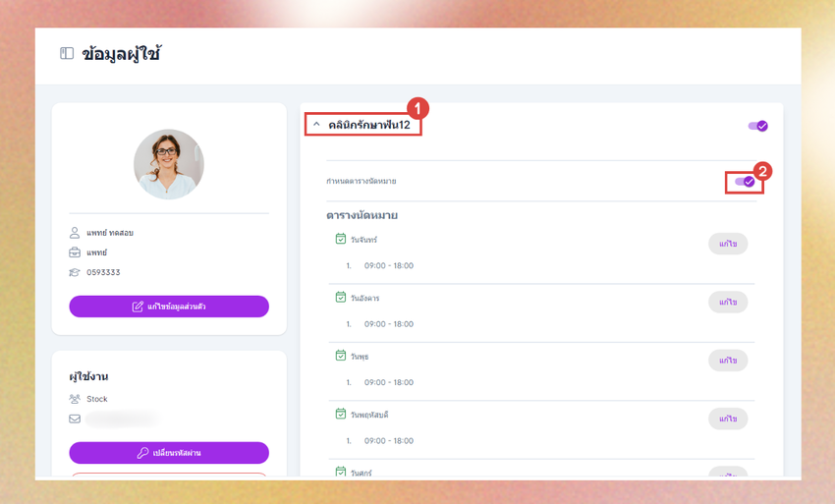Toggle the sidebar panel icon beside ข้อมูลผู้ใช้
This screenshot has height=504, width=835.
67,53
